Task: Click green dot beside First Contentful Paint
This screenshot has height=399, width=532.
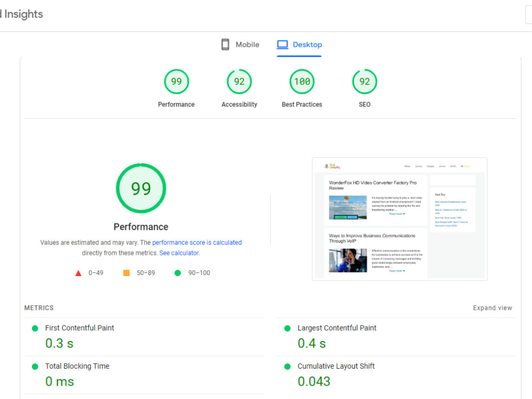Action: [x=35, y=328]
